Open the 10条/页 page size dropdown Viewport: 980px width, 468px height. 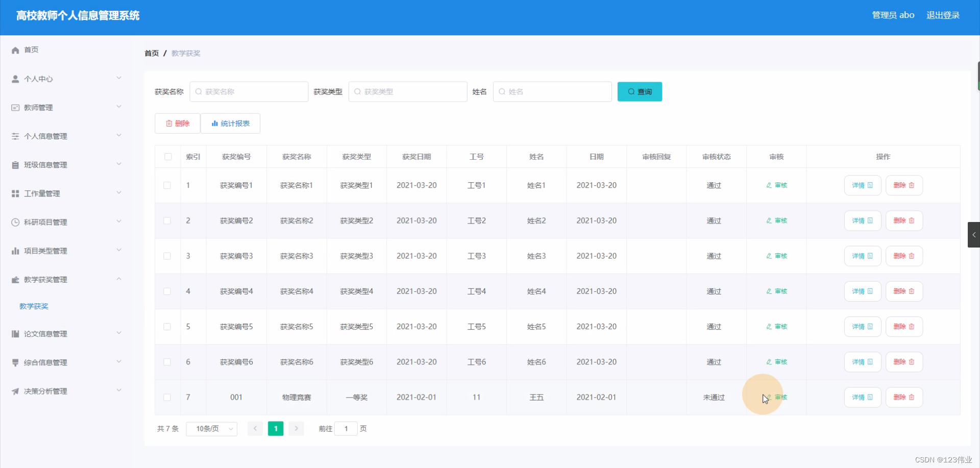click(211, 429)
